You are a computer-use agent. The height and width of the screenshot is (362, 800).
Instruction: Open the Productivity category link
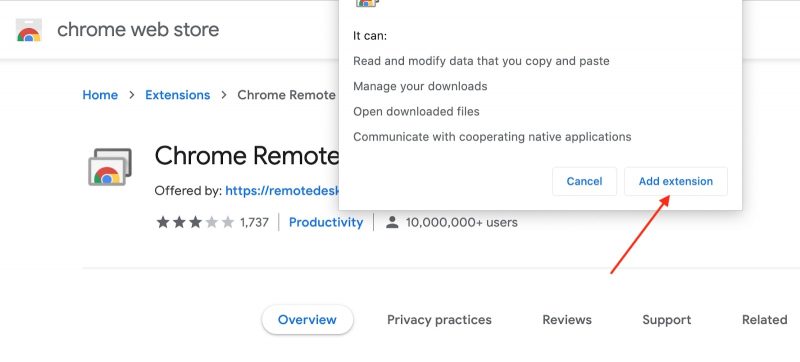[x=326, y=222]
